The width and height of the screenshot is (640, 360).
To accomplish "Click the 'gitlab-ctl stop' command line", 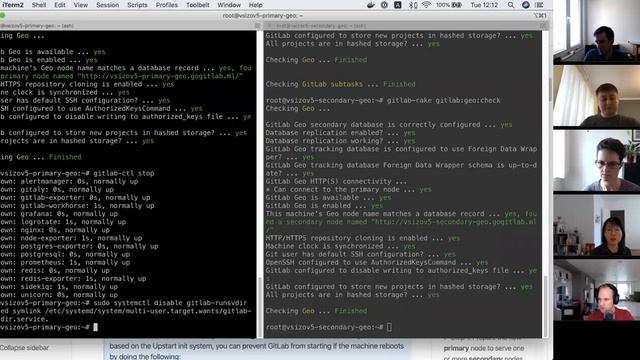I will (124, 173).
